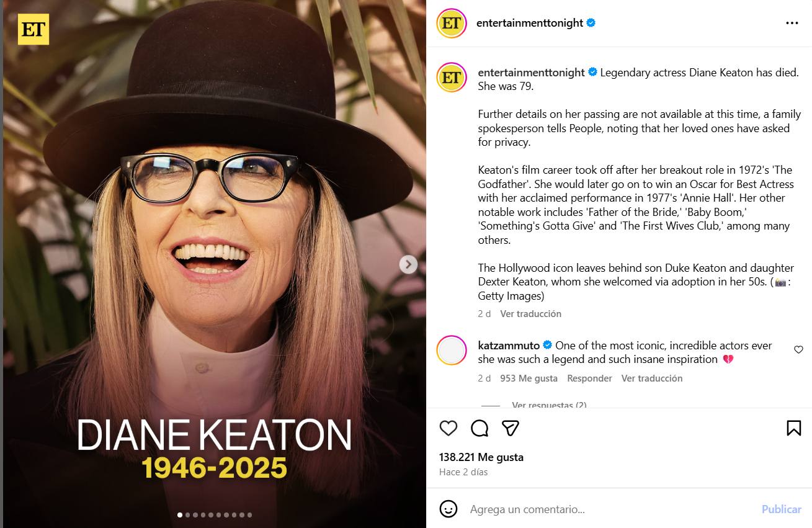Open emoji picker smiley icon

448,509
